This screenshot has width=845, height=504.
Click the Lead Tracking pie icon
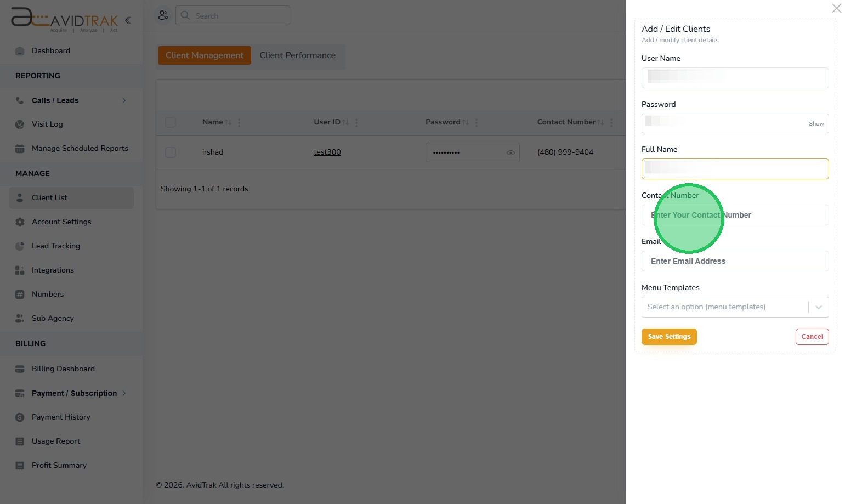pos(20,246)
